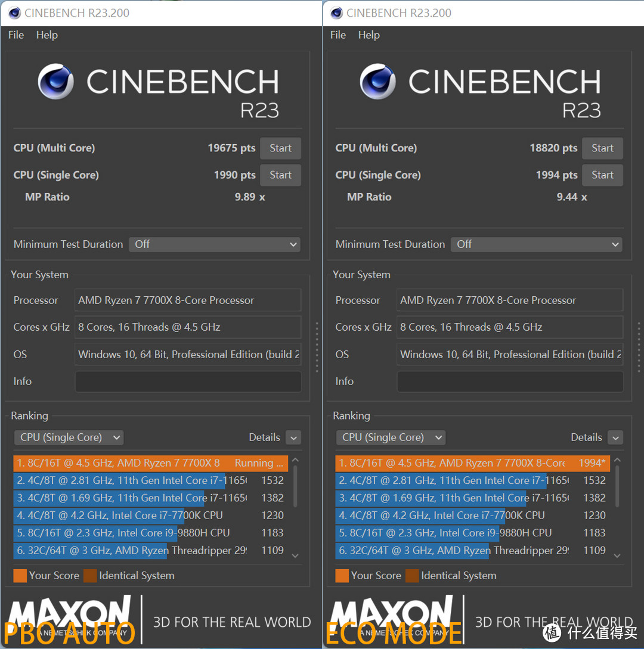Start Single Core test in right window
This screenshot has width=644, height=649.
click(x=602, y=175)
